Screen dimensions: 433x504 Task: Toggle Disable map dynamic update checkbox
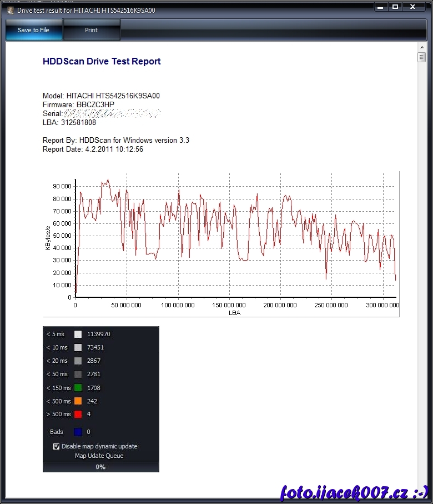coord(56,446)
